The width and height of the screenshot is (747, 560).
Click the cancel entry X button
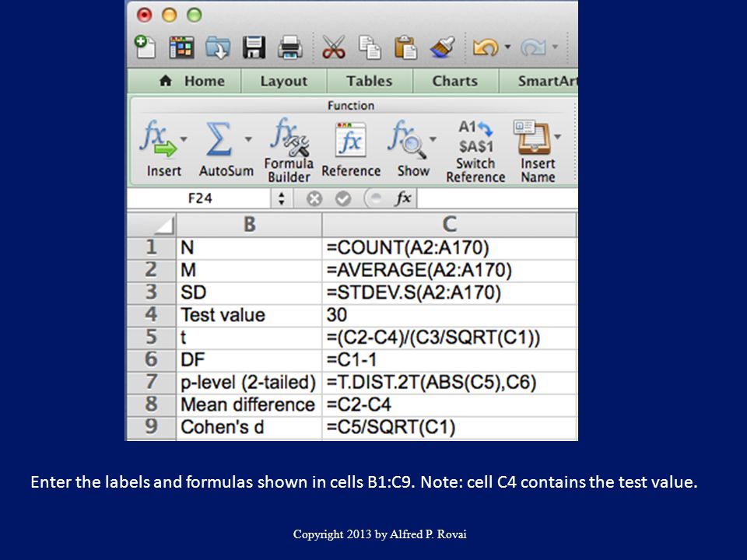(314, 198)
